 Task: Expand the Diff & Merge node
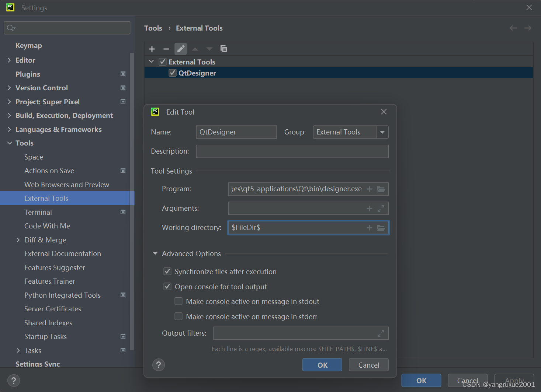tap(18, 240)
